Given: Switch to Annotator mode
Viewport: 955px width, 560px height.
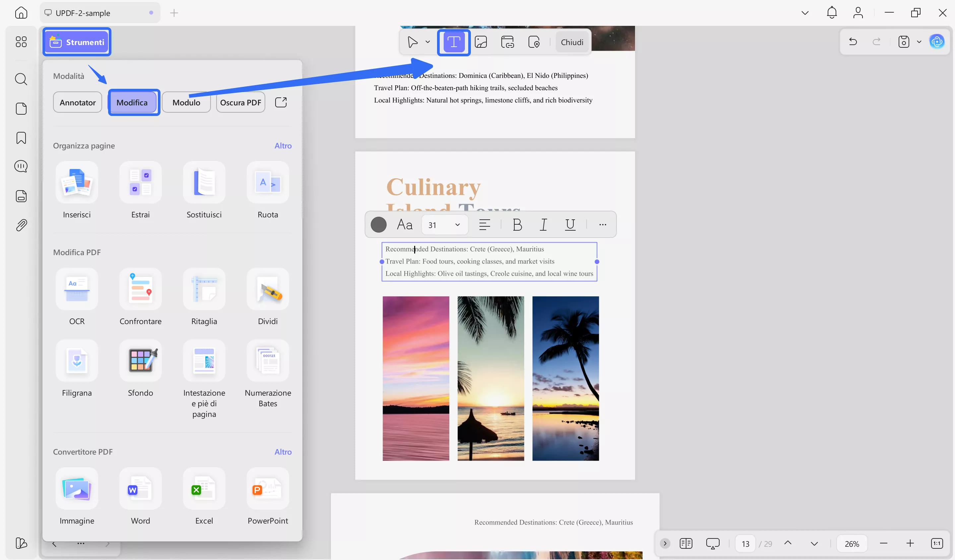Looking at the screenshot, I should [77, 102].
